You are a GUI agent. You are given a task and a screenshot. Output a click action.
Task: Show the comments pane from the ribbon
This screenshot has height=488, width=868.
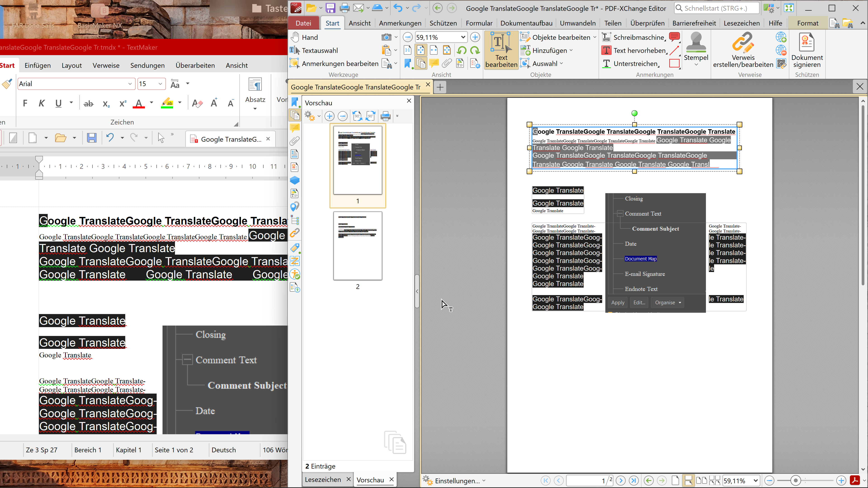pos(434,64)
